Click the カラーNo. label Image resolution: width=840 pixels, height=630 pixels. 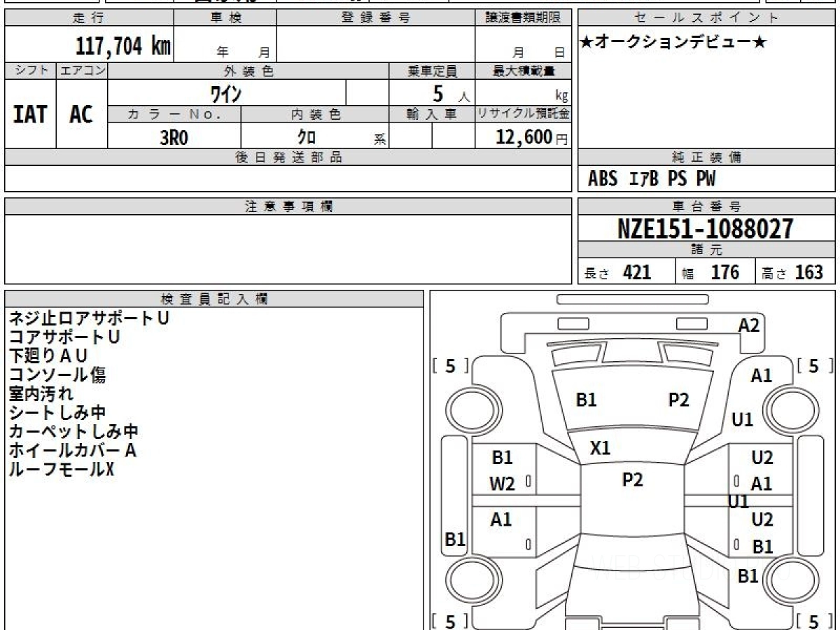[x=174, y=114]
